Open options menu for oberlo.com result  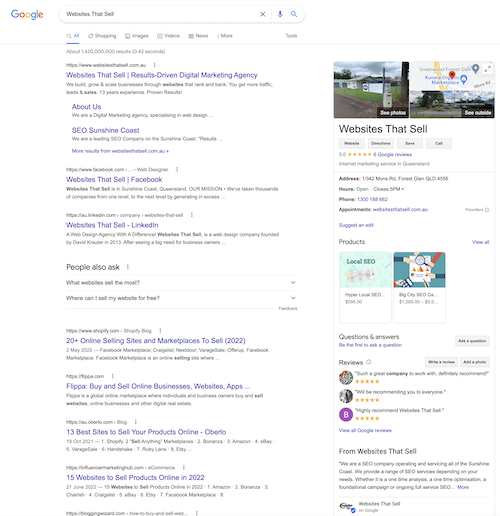click(x=136, y=422)
